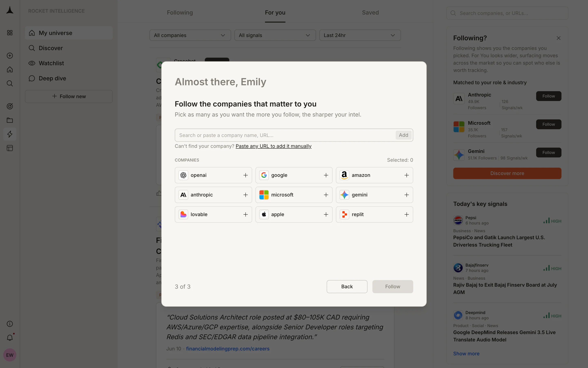Viewport: 588px width, 368px height.
Task: Add microsoft with its plus icon
Action: 326,195
